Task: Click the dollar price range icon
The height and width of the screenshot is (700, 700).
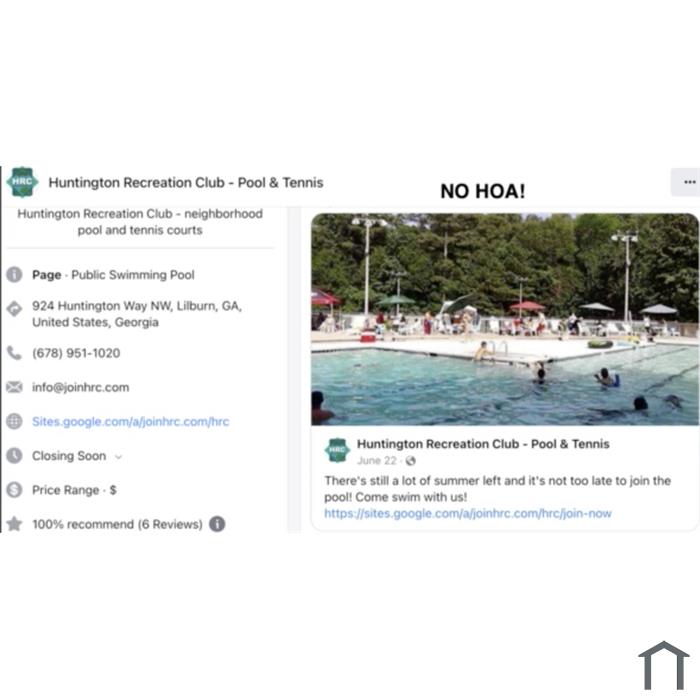Action: click(14, 490)
